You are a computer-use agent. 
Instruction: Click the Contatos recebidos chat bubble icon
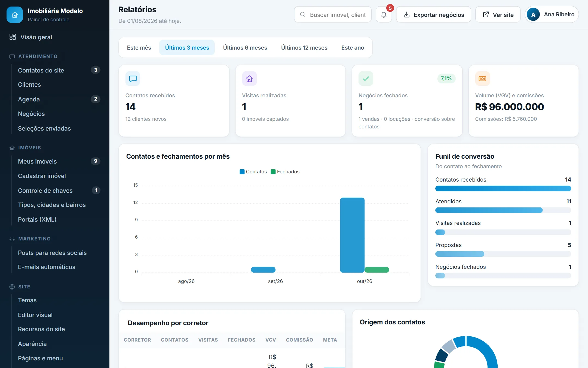133,79
